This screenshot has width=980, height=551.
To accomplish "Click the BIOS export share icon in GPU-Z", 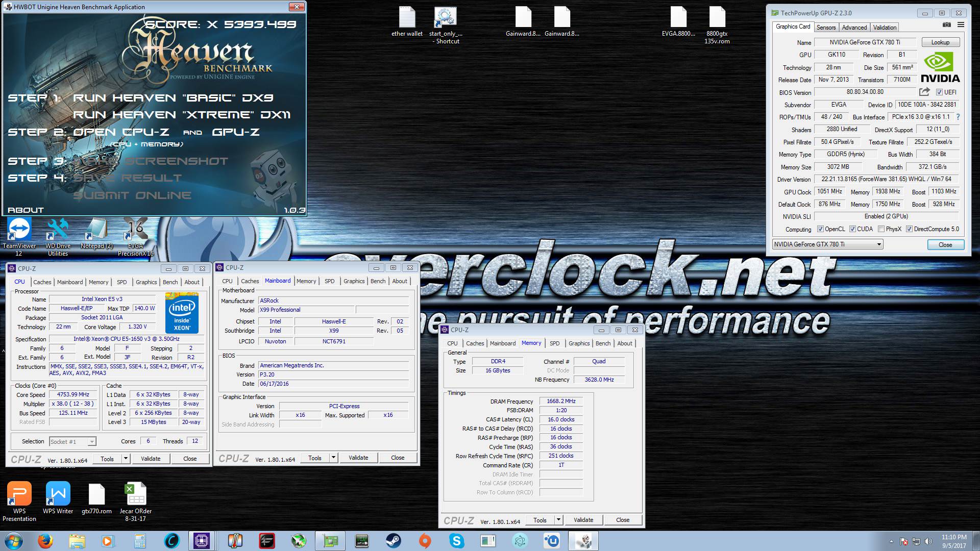I will [924, 92].
